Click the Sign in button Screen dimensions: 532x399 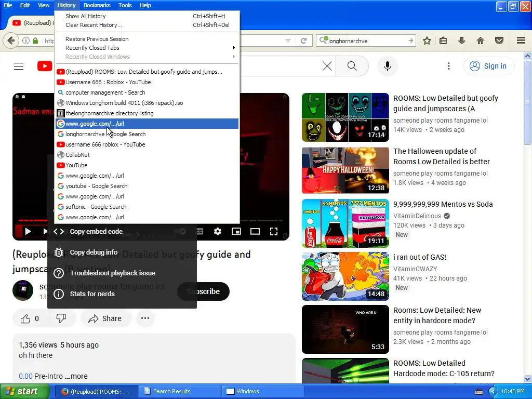click(x=488, y=66)
